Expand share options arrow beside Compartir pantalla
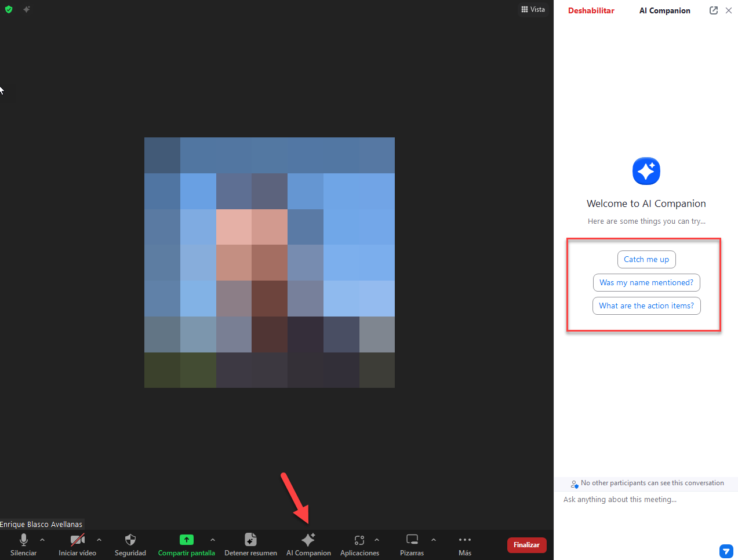This screenshot has width=738, height=560. (213, 540)
